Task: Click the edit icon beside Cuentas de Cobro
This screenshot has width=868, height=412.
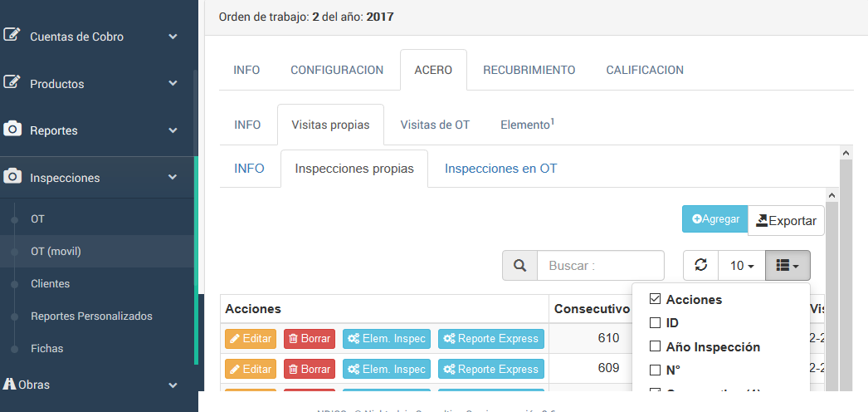Action: pos(12,36)
